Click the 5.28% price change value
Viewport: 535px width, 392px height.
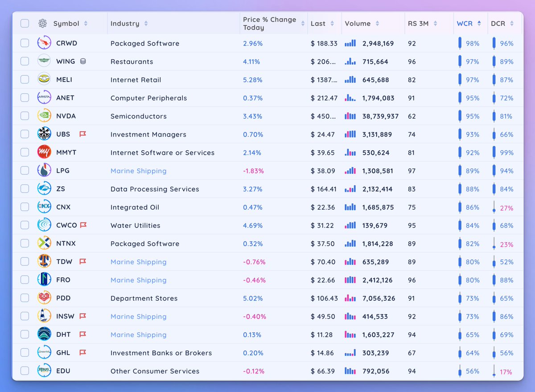tap(253, 80)
